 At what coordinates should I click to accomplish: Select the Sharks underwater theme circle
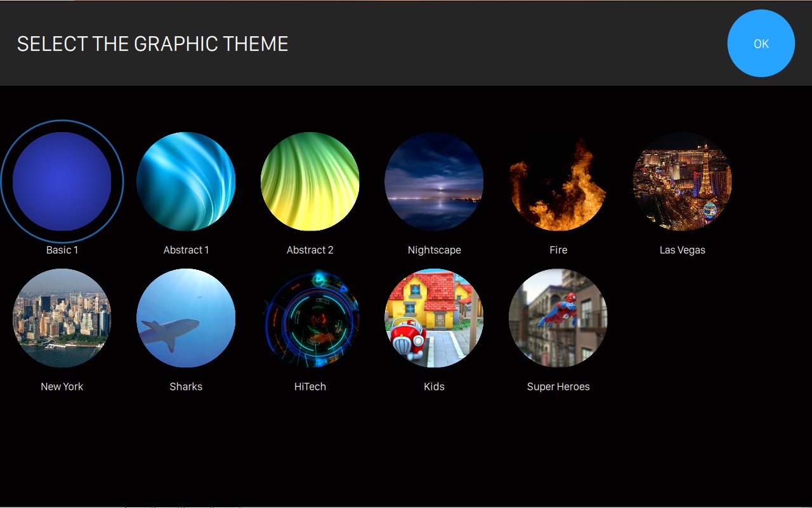pyautogui.click(x=186, y=318)
